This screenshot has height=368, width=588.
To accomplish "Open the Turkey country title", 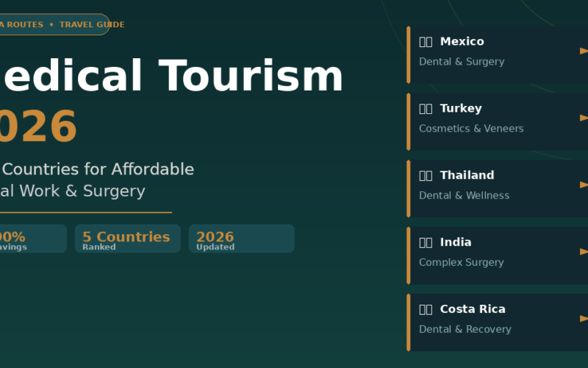I will [461, 108].
